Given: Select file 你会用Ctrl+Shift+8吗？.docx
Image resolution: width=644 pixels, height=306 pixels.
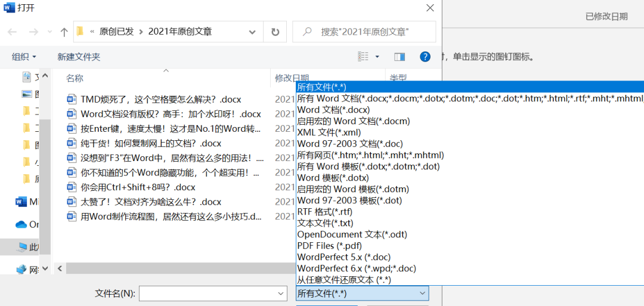Looking at the screenshot, I should tap(138, 187).
